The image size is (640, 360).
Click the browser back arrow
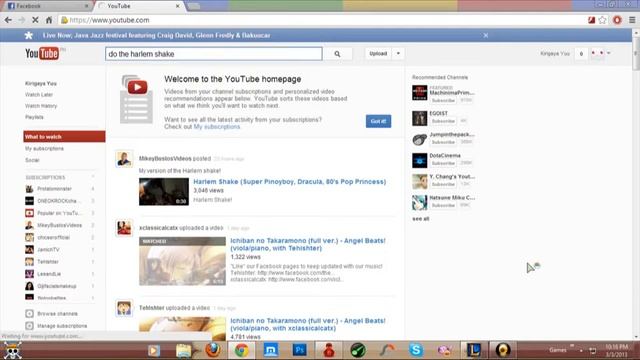point(8,20)
